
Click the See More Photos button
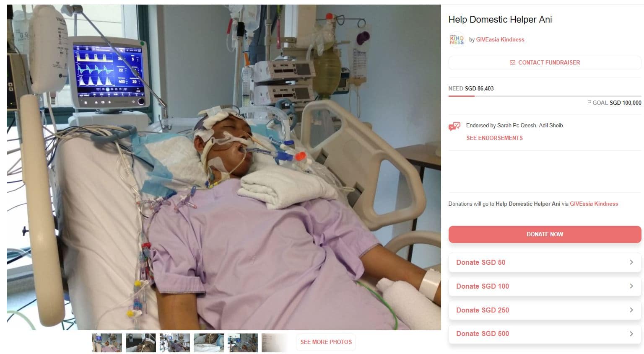click(326, 342)
